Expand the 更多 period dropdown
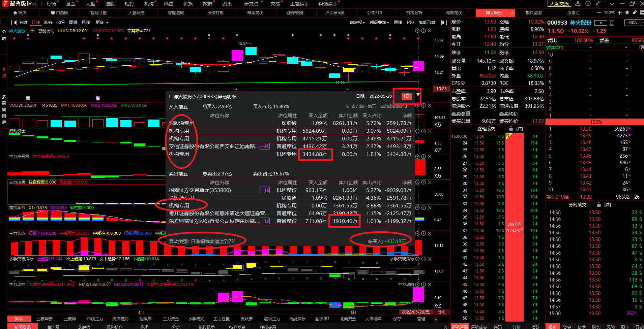Viewport: 644px width, 329px height. (102, 23)
